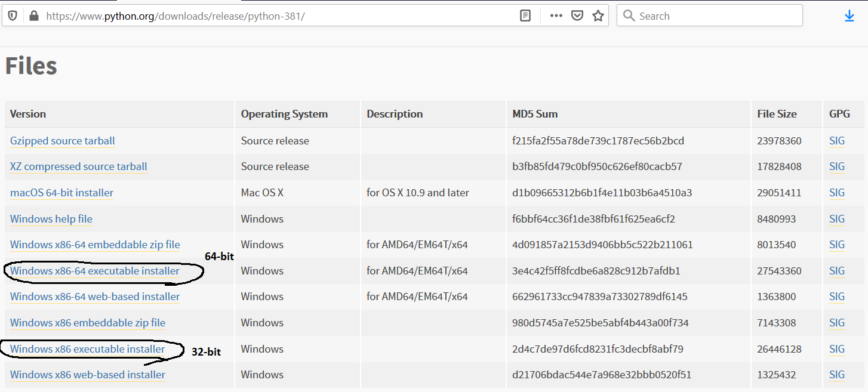Viewport: 868px width, 392px height.
Task: Click file size 8480993
Action: pos(776,219)
